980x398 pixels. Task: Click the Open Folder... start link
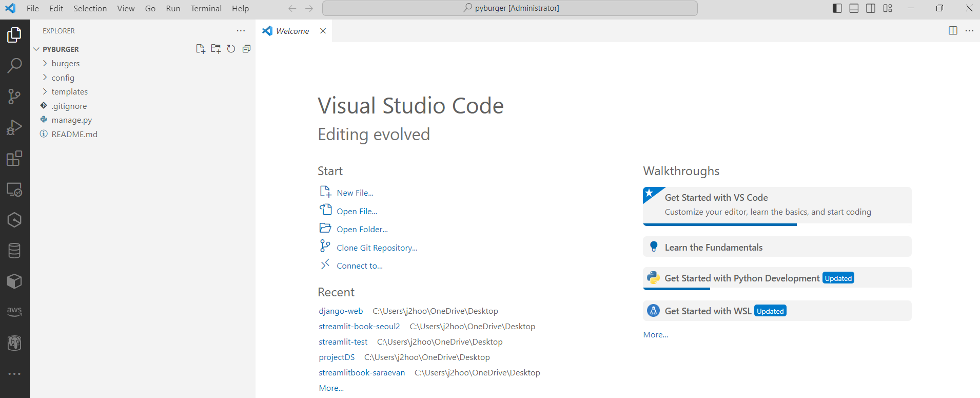(x=362, y=230)
